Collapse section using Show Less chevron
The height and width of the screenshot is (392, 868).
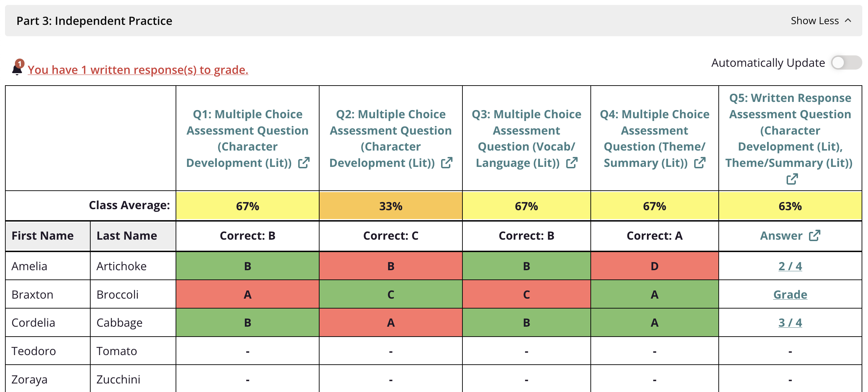[848, 21]
